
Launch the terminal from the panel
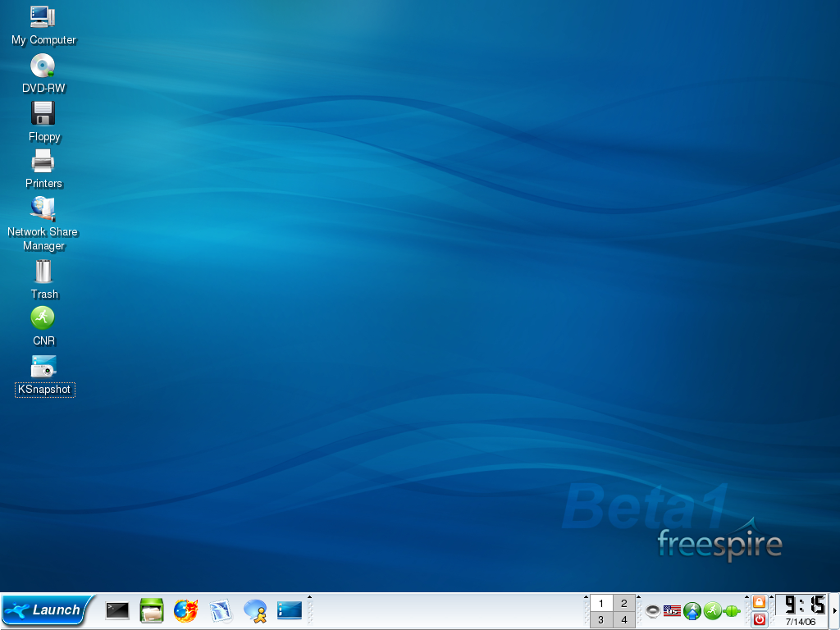click(116, 610)
